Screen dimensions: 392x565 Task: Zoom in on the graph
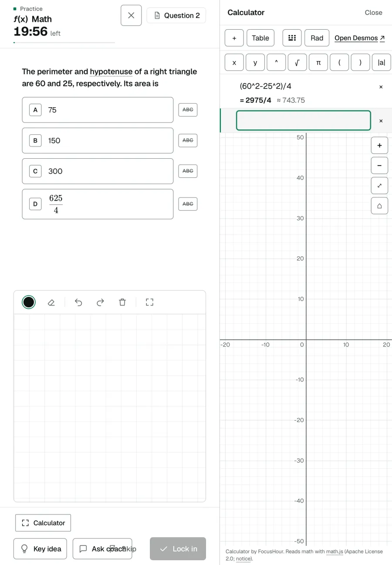[x=379, y=145]
